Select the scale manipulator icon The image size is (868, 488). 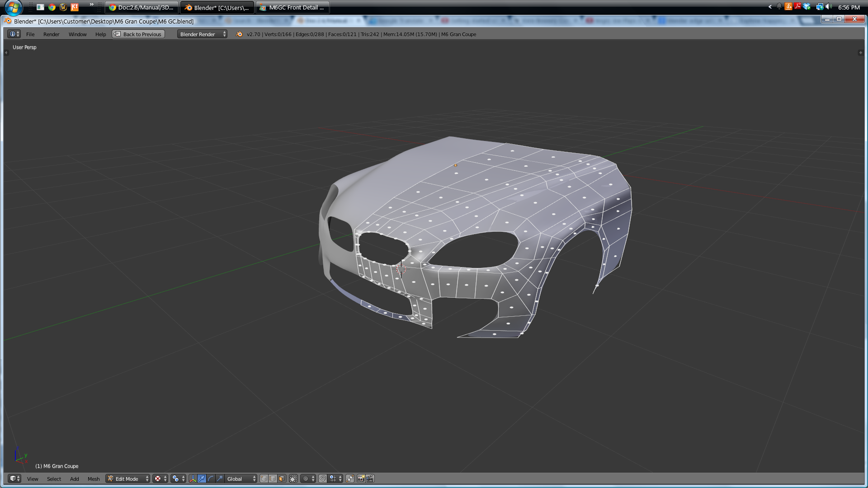[220, 479]
